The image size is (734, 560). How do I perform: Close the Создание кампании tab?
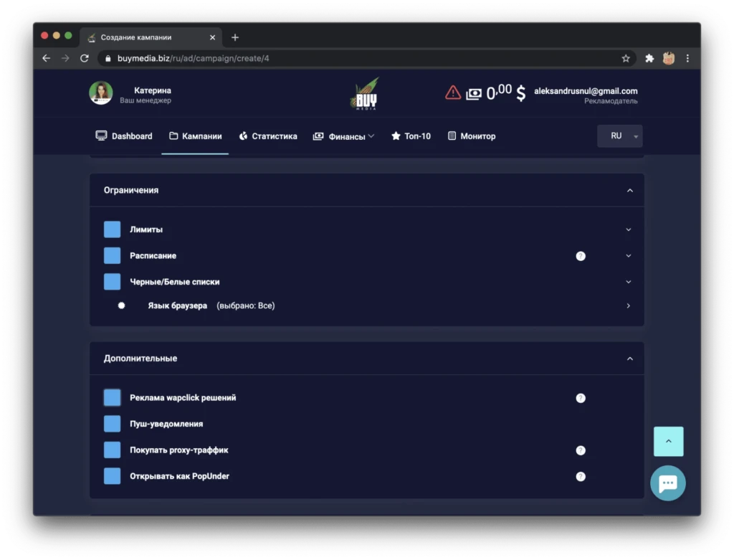[x=212, y=37]
